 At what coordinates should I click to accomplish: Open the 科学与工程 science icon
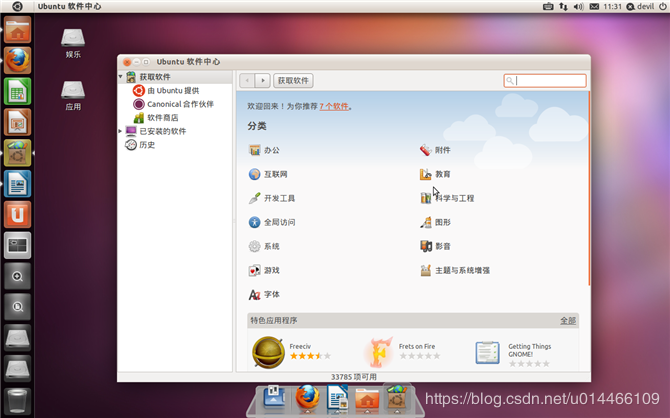426,198
